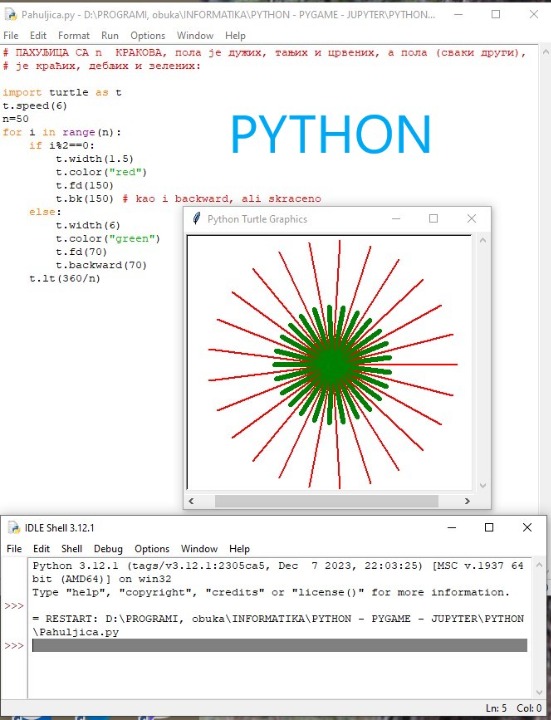The height and width of the screenshot is (720, 551).
Task: Click the turtle canvas scroll-up arrow
Action: [x=483, y=240]
